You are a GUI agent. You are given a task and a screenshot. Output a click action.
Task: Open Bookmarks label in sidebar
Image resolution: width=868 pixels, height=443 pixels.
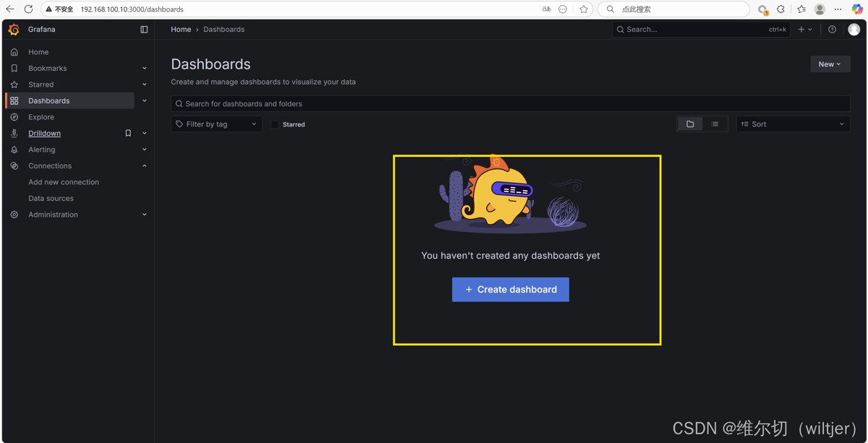click(48, 68)
